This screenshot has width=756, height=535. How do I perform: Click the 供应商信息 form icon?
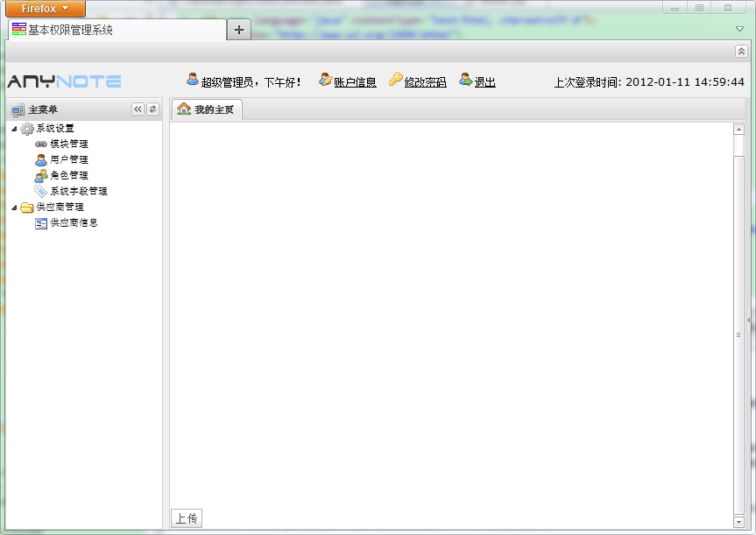point(41,223)
